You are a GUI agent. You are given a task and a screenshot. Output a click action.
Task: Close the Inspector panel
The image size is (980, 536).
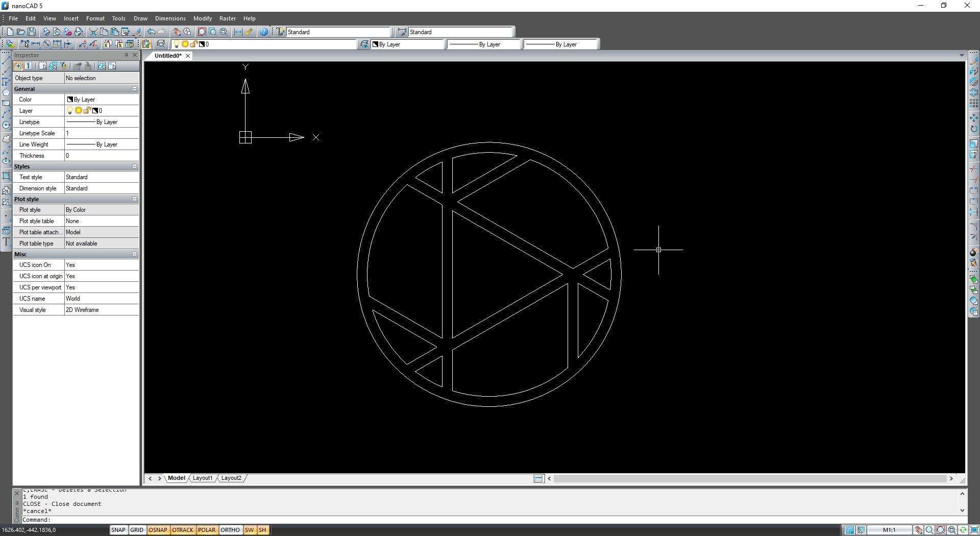tap(135, 55)
